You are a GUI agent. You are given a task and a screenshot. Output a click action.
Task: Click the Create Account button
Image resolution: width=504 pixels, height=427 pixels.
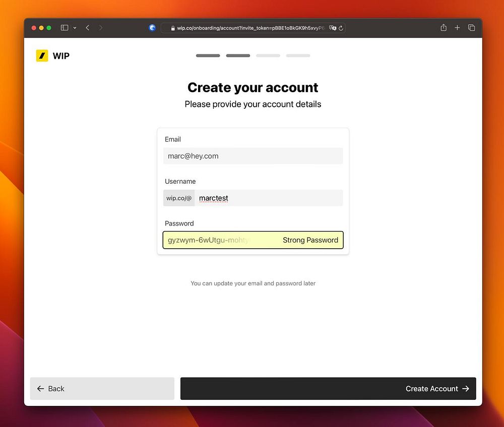[328, 388]
